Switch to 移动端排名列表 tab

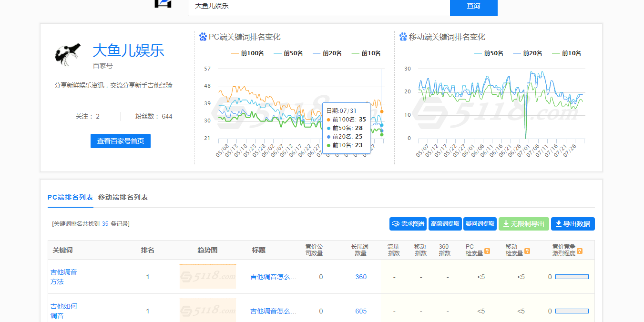(123, 197)
